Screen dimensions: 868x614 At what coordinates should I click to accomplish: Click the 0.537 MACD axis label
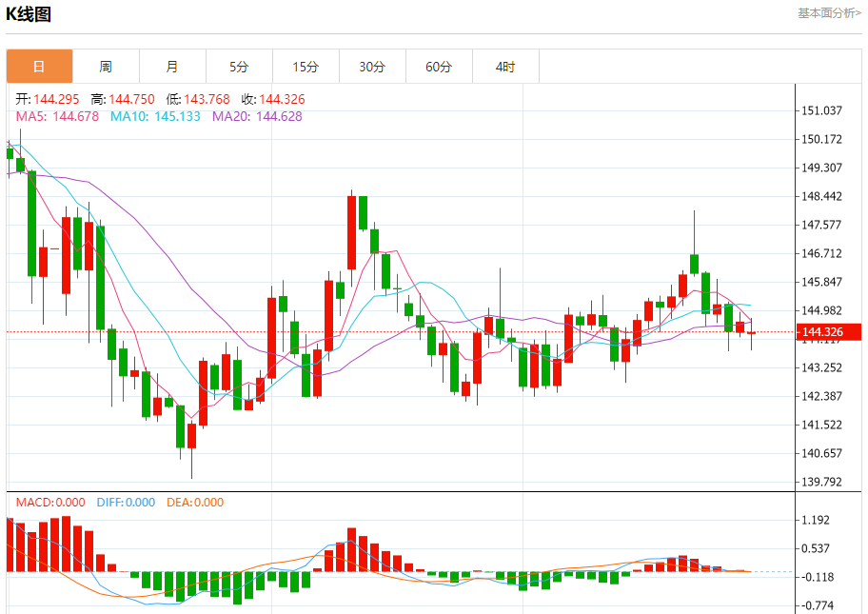coord(816,548)
